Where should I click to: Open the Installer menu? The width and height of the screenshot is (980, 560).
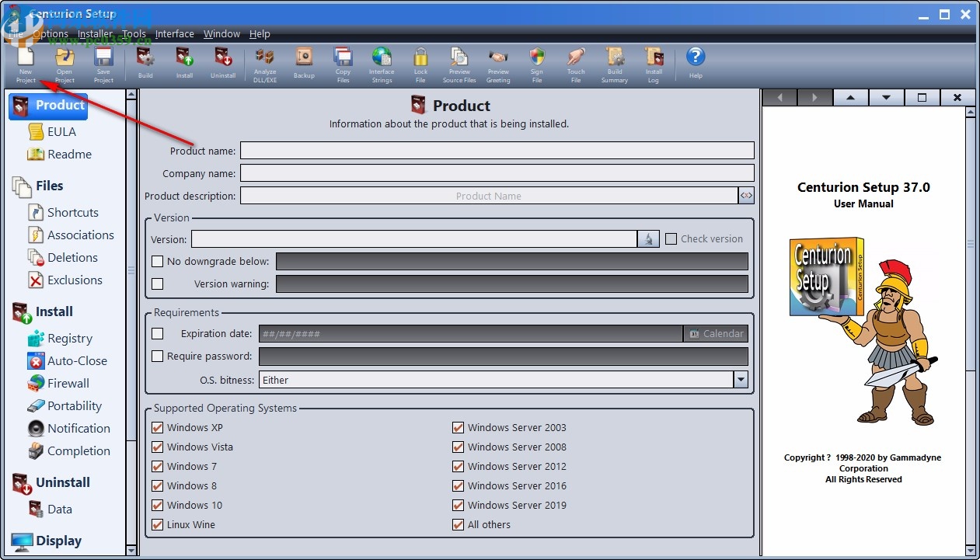[94, 34]
